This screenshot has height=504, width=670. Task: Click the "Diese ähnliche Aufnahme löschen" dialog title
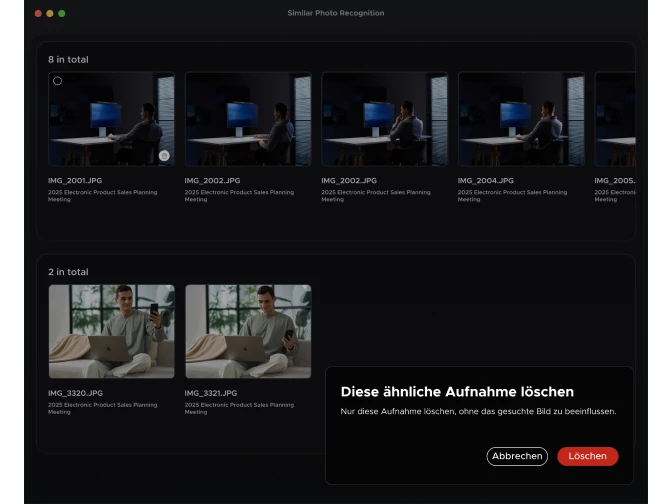(457, 392)
